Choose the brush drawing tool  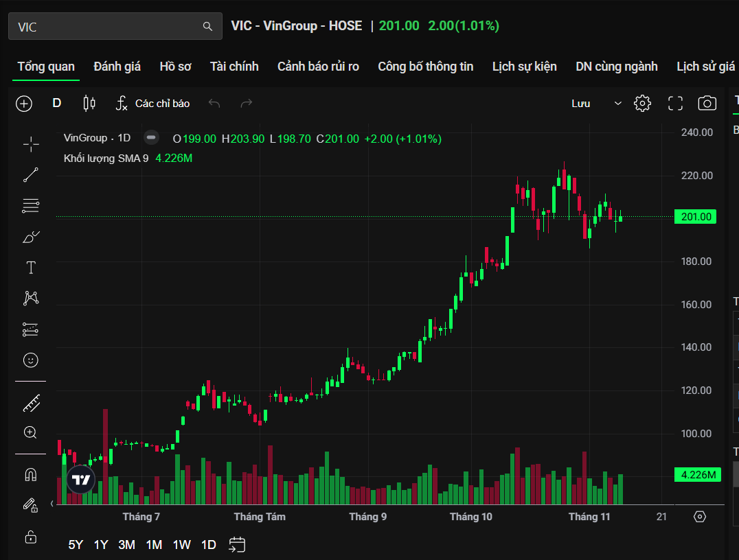pyautogui.click(x=31, y=237)
